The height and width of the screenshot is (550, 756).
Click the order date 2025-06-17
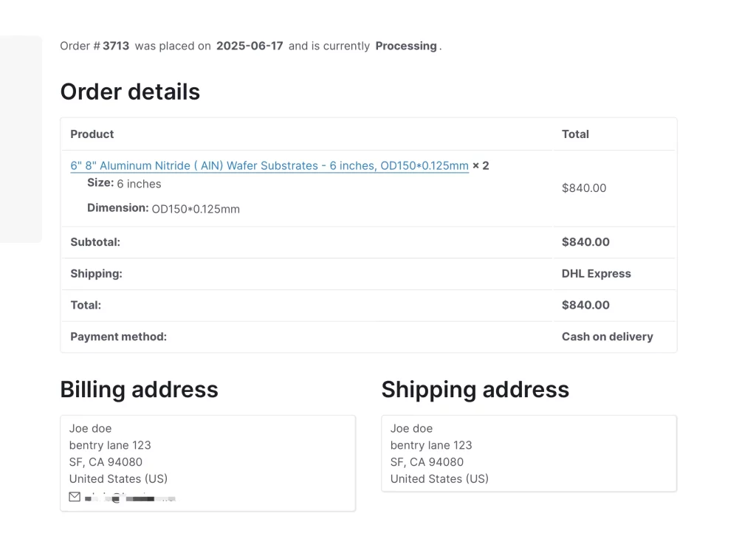click(x=250, y=47)
